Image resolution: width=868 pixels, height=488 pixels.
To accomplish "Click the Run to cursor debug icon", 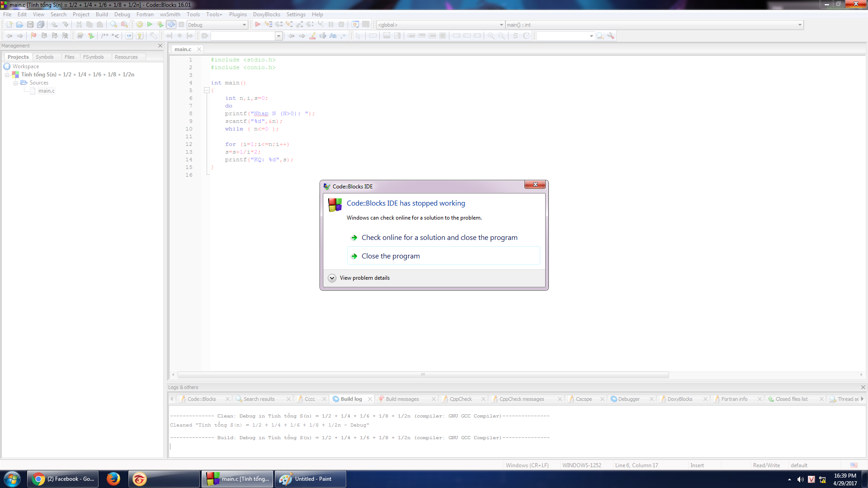I will coord(269,24).
